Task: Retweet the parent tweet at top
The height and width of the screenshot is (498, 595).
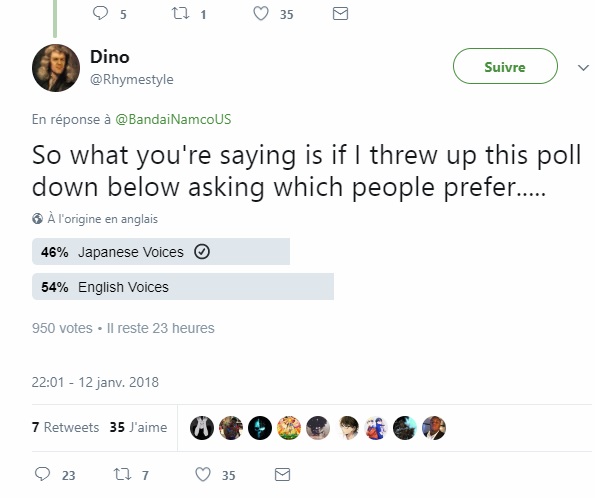Action: click(x=180, y=14)
